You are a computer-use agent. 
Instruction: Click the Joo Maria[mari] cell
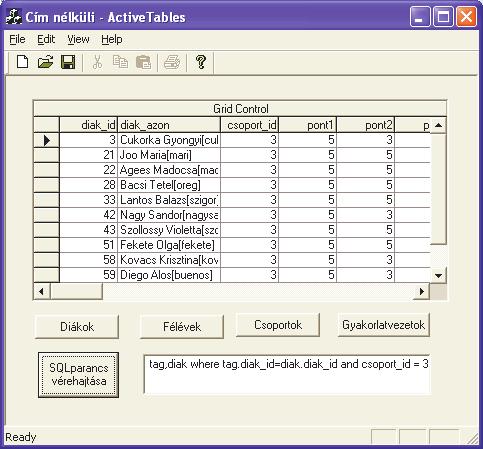coord(169,155)
